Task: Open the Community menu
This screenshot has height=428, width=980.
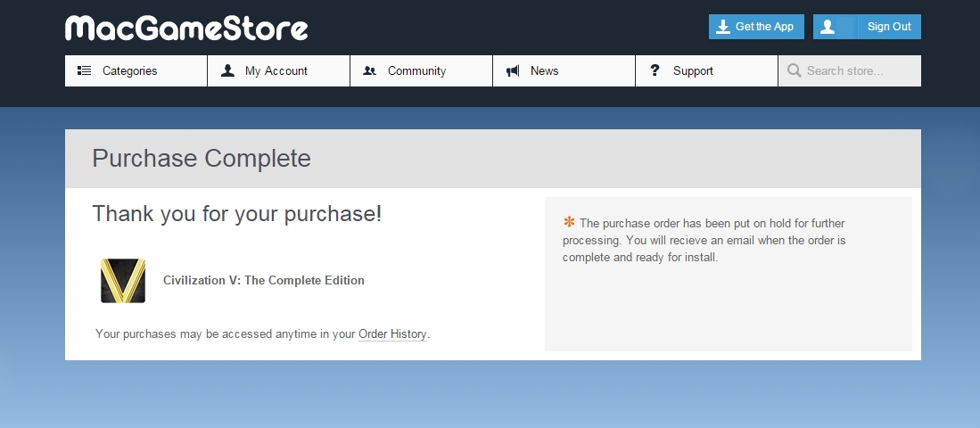Action: pyautogui.click(x=421, y=70)
